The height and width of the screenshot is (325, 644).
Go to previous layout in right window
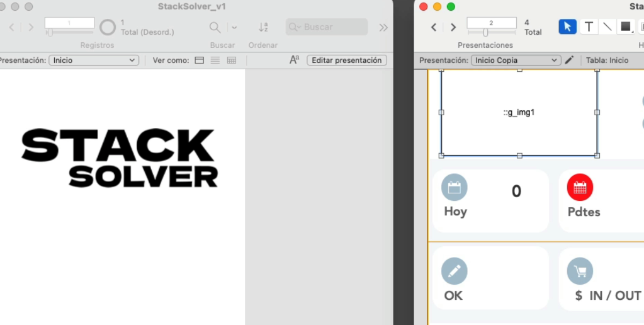click(433, 27)
